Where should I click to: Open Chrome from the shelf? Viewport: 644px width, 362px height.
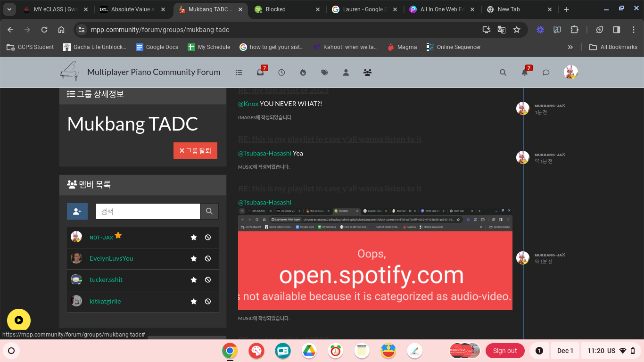pos(230,351)
